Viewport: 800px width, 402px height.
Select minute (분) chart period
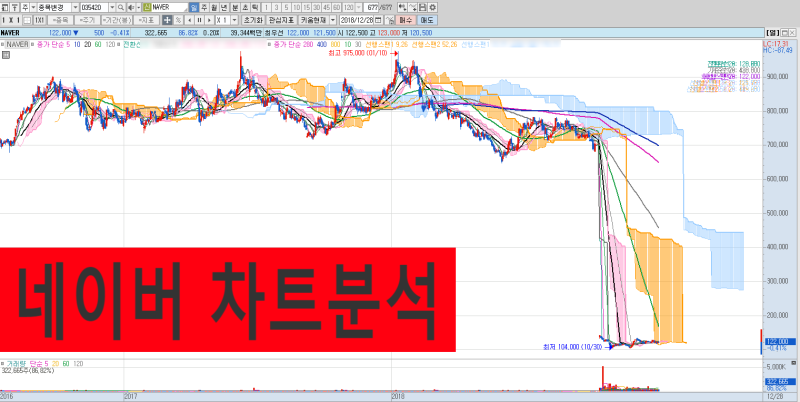[235, 8]
